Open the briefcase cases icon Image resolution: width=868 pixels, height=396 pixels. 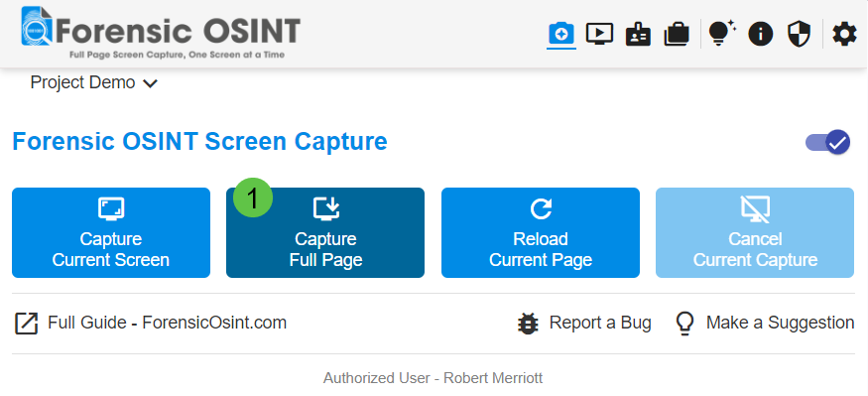(x=677, y=35)
